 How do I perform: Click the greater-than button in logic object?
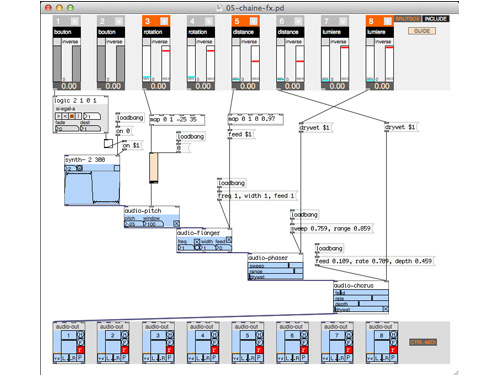pyautogui.click(x=58, y=116)
